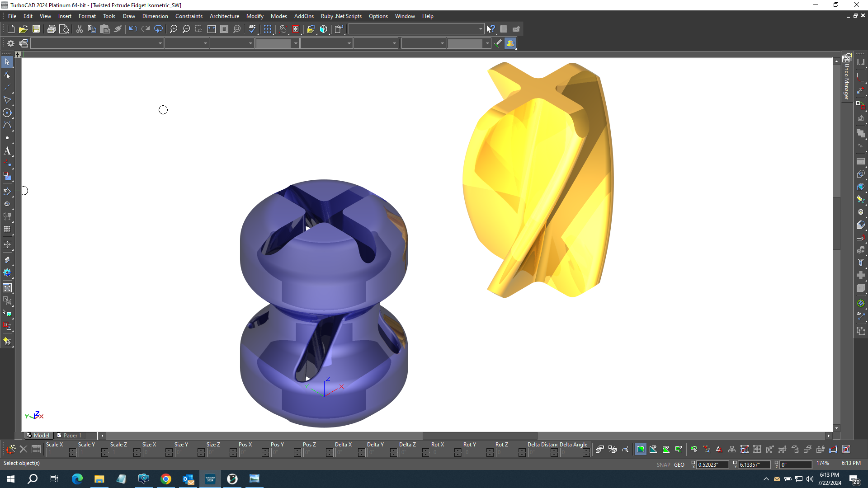
Task: Toggle the lock box for X coordinate
Action: [693, 463]
